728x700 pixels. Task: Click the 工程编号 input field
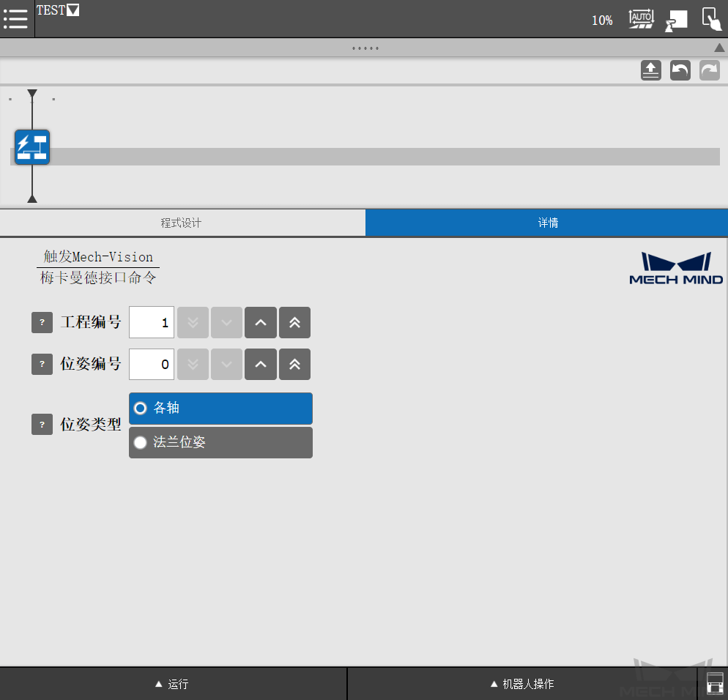click(x=151, y=322)
